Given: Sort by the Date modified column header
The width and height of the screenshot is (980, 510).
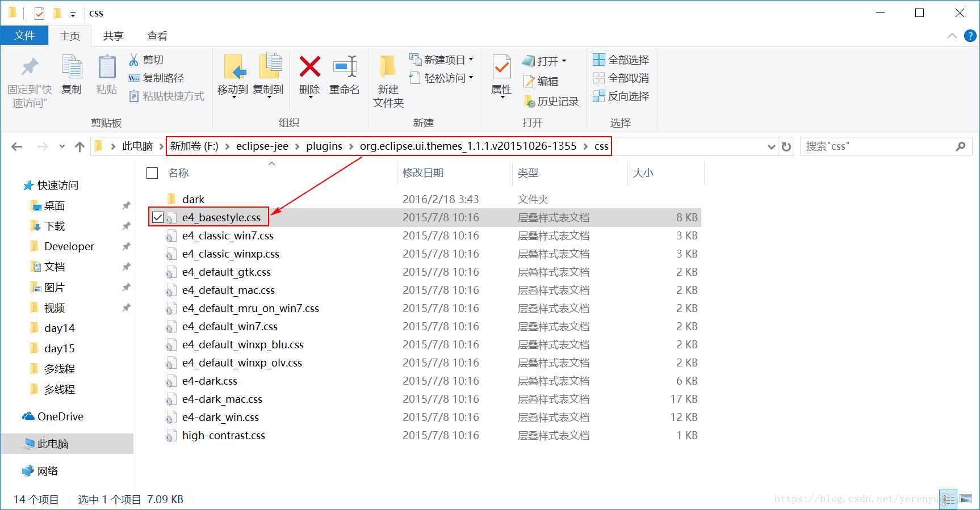Looking at the screenshot, I should pyautogui.click(x=423, y=173).
